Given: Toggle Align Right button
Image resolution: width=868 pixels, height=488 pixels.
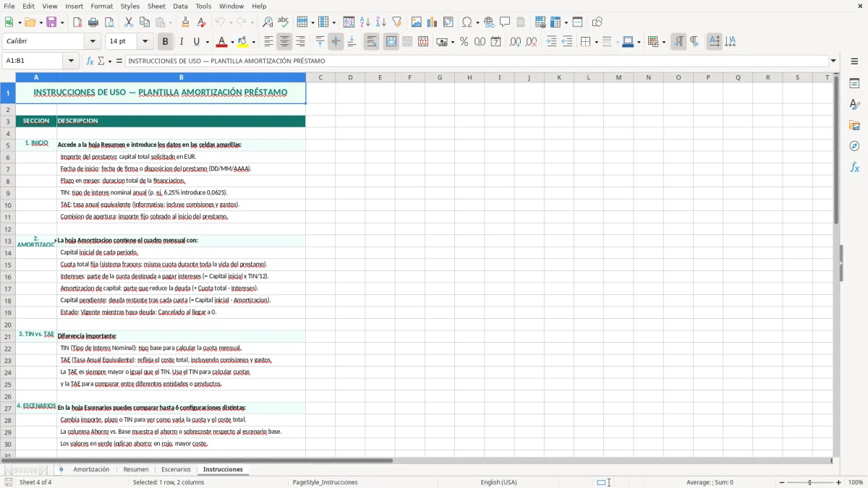Looking at the screenshot, I should pyautogui.click(x=300, y=42).
